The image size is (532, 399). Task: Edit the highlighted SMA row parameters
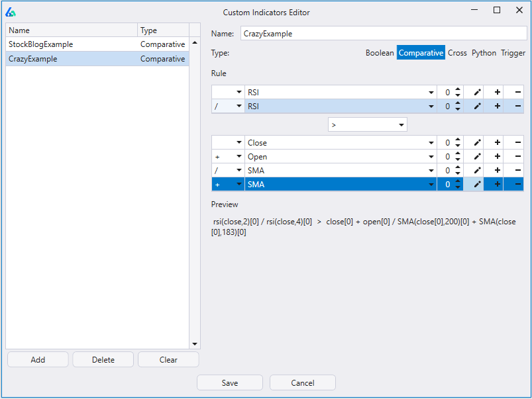coord(477,185)
